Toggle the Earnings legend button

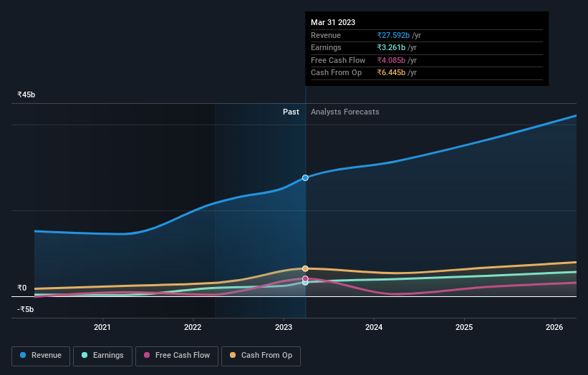pyautogui.click(x=102, y=356)
